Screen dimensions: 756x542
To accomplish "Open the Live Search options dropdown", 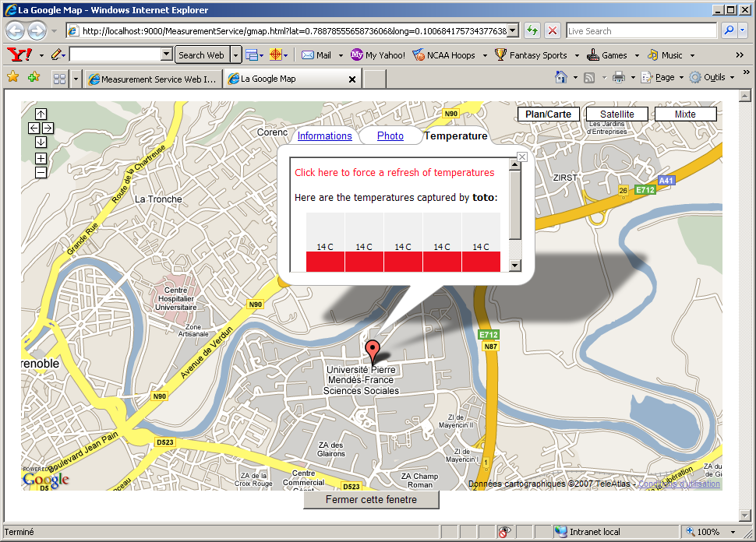I will pyautogui.click(x=743, y=30).
